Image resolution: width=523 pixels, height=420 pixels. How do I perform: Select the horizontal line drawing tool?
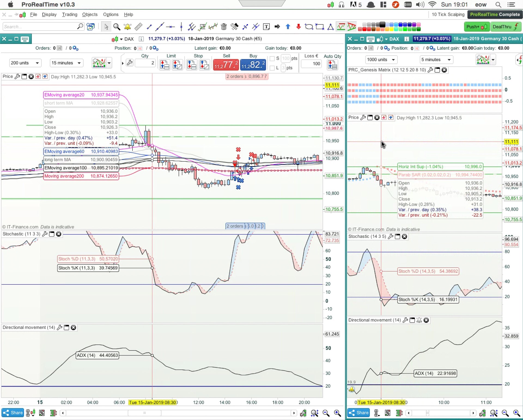click(171, 27)
